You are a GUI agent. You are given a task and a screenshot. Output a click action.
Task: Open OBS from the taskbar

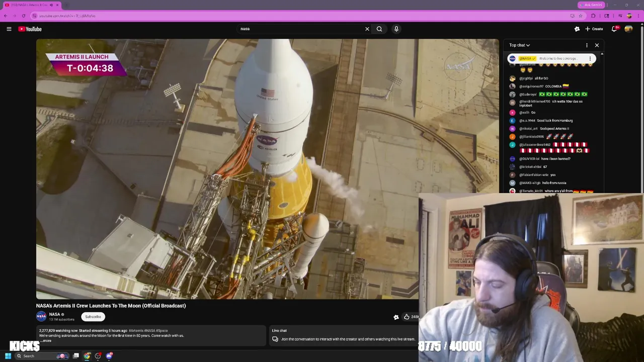coord(98,356)
